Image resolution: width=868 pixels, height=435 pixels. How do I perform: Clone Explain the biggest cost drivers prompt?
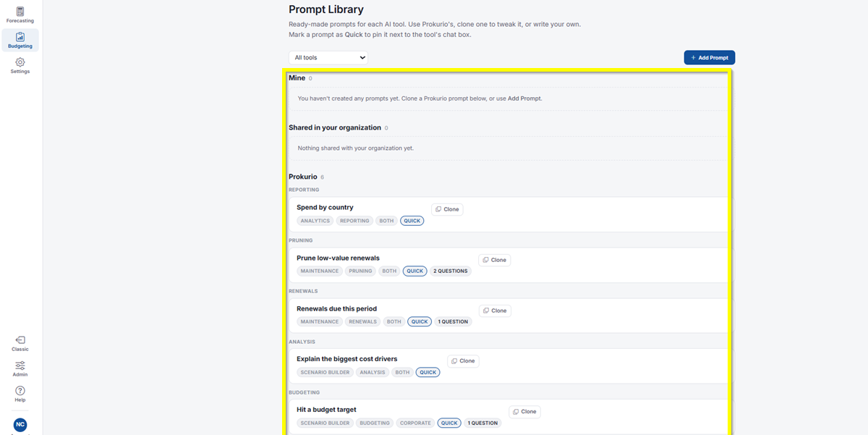(463, 361)
